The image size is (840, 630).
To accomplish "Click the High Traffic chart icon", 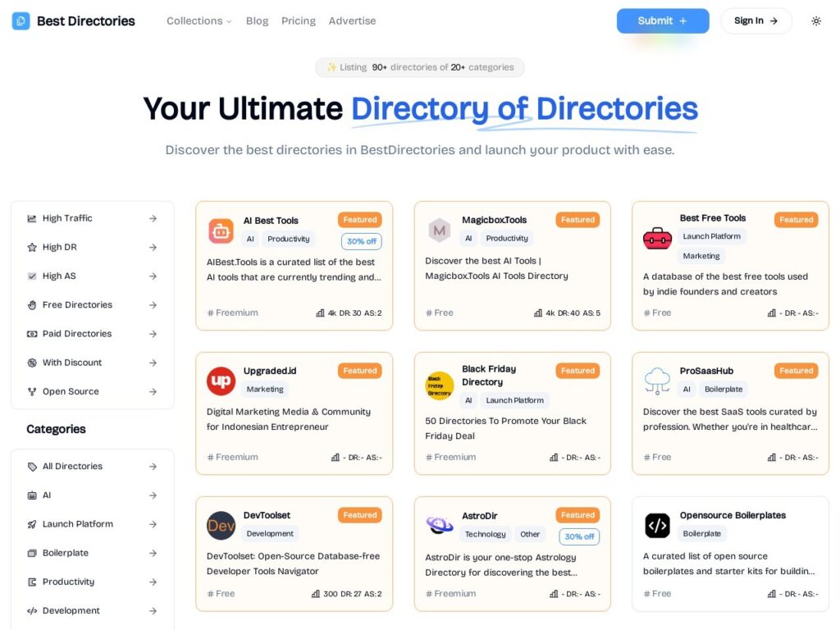I will coord(32,218).
